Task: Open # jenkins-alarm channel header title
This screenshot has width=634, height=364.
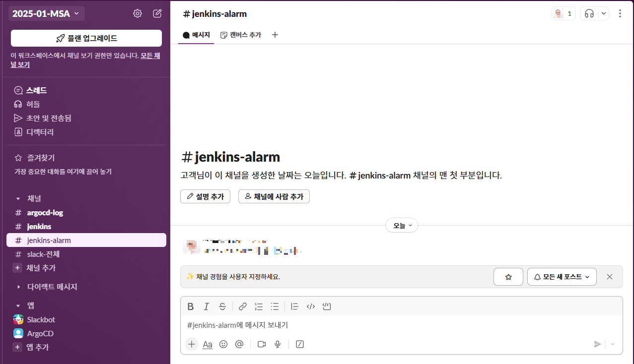Action: tap(215, 14)
